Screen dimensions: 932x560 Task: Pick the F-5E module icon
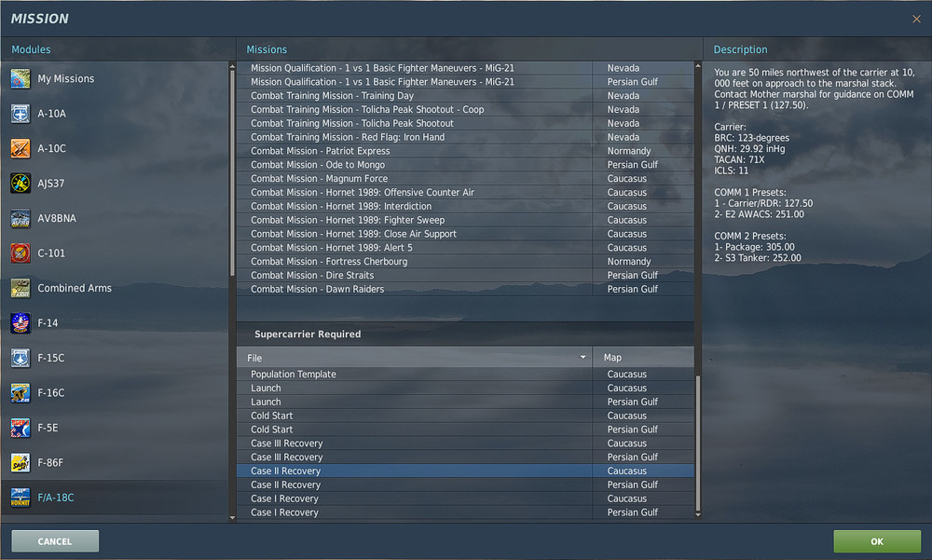21,428
